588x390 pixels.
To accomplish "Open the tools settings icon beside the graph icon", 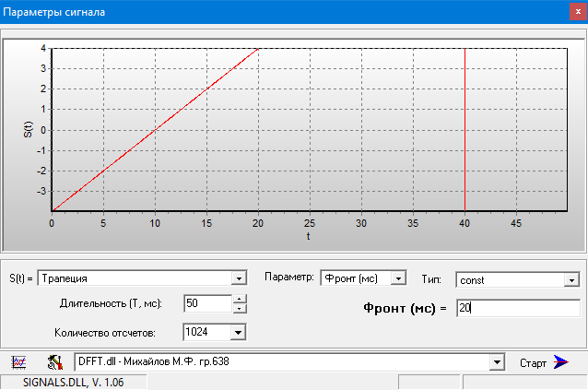I will (x=55, y=362).
